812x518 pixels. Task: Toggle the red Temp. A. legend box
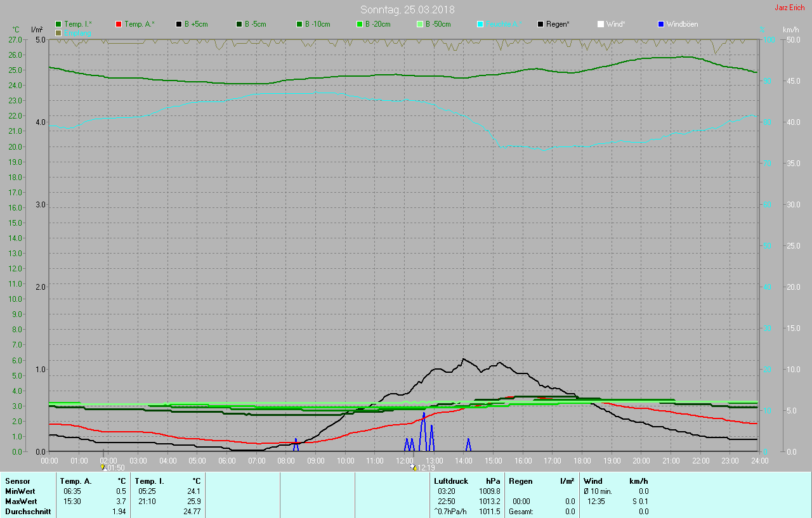[x=119, y=24]
